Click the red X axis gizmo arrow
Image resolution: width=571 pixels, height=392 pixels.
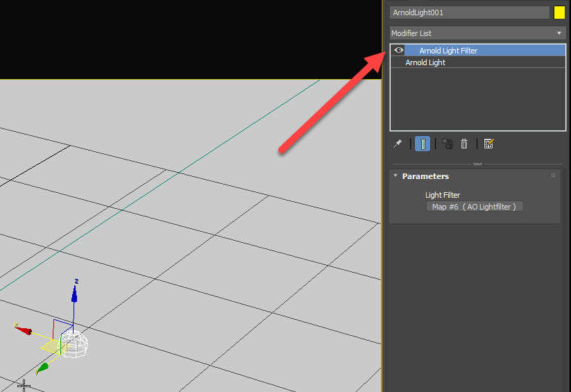coord(24,330)
